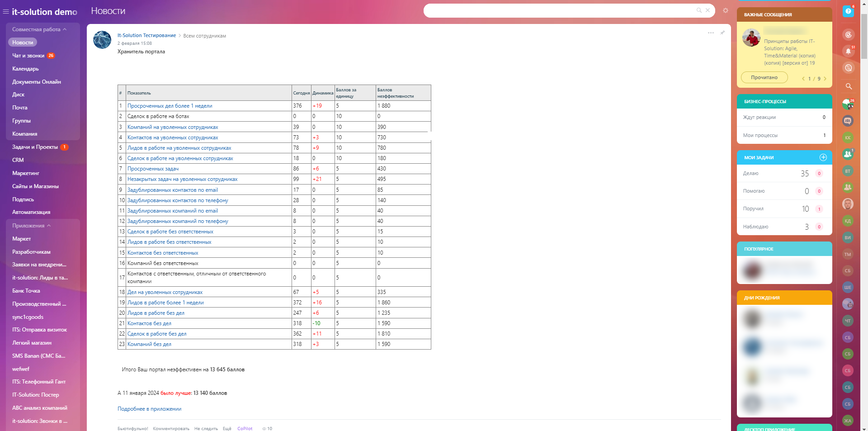Screen dimensions: 868x431
Task: Add new task via plus icon
Action: (x=823, y=157)
